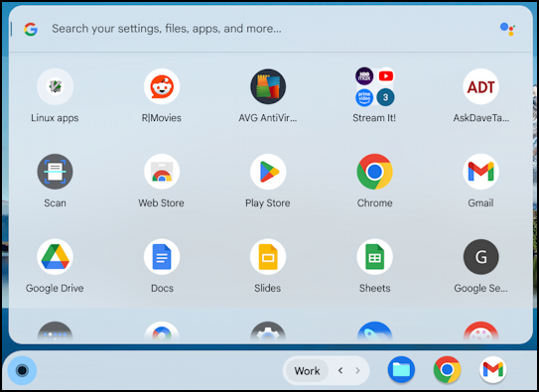Image resolution: width=539 pixels, height=392 pixels.
Task: Launch Chrome from the app grid
Action: [374, 172]
